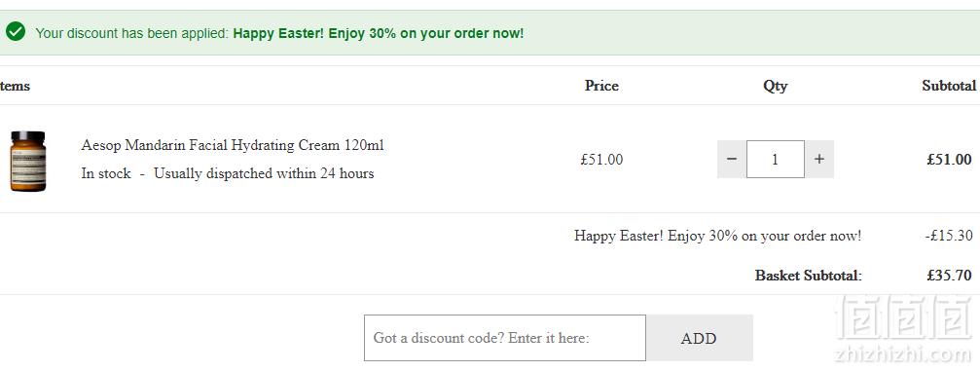Click the -£15.30 discount amount

pyautogui.click(x=949, y=236)
